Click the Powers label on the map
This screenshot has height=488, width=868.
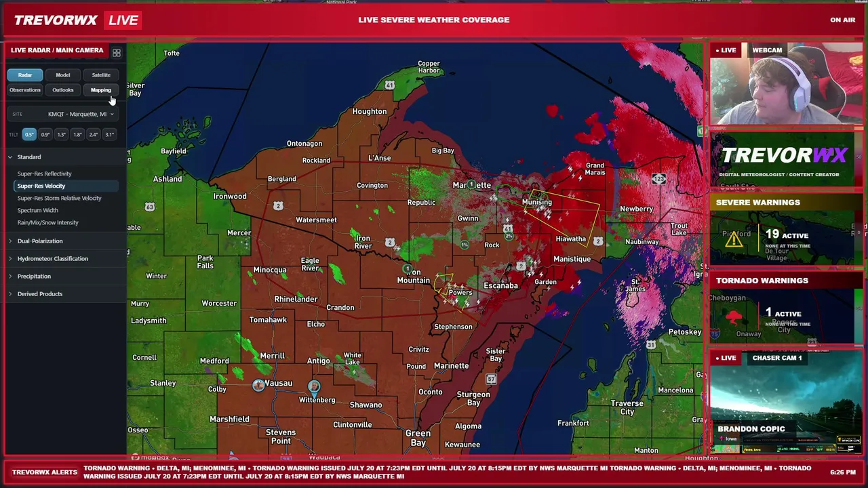(460, 293)
